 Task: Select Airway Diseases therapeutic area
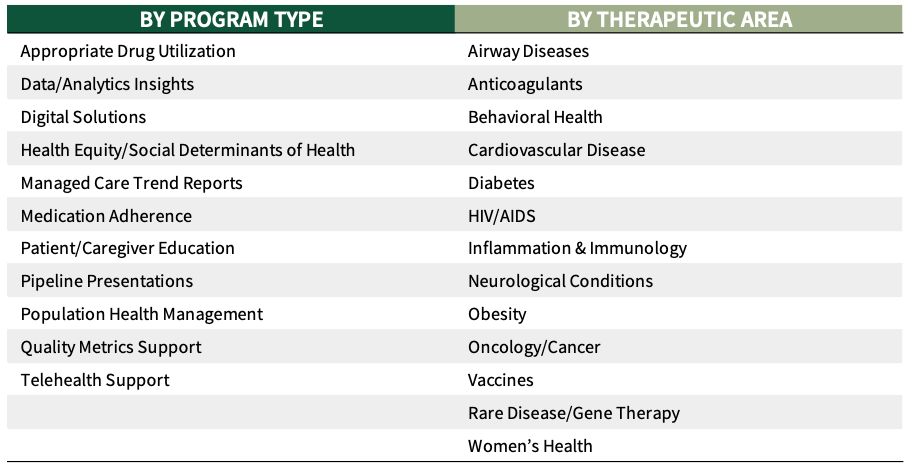coord(528,51)
